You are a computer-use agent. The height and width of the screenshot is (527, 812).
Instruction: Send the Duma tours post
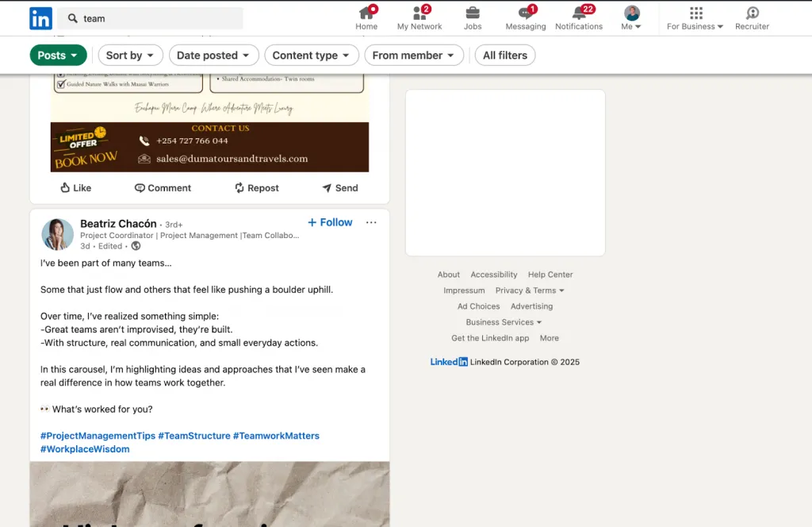click(339, 188)
